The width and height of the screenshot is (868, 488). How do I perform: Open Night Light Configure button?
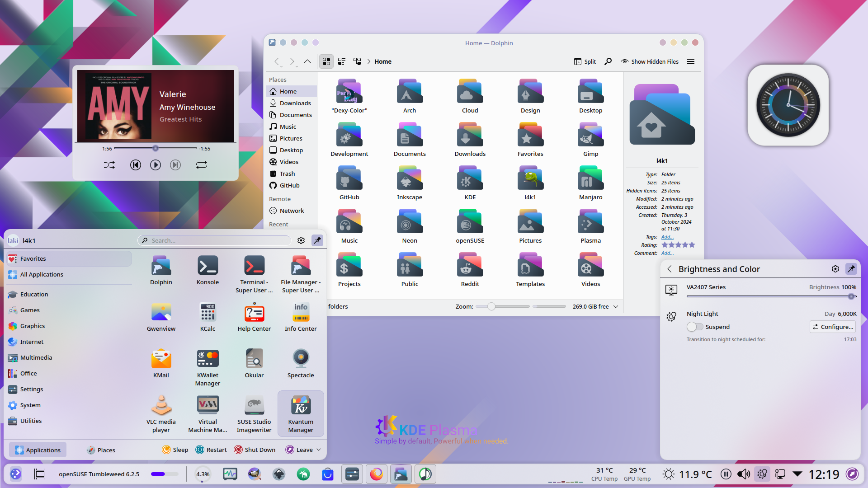tap(833, 327)
